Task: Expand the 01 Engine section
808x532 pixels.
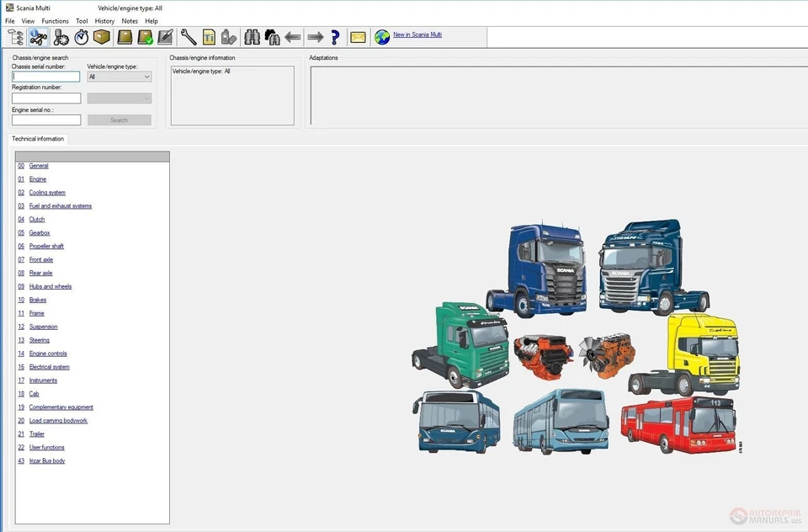Action: [37, 178]
